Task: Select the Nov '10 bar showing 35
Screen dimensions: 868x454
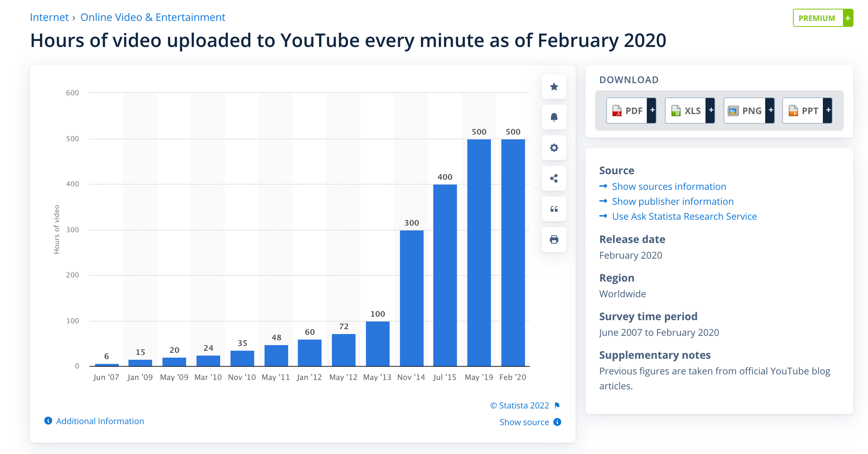Action: click(242, 358)
